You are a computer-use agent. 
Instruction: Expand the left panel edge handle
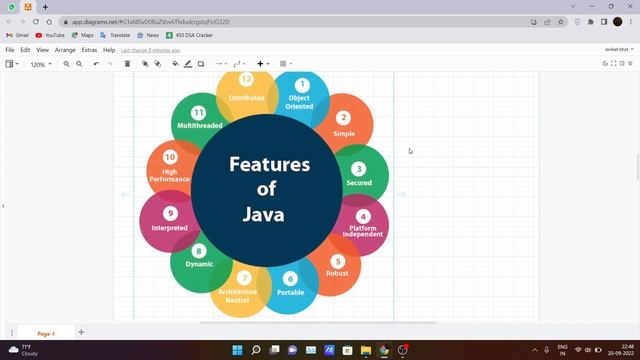click(3, 206)
